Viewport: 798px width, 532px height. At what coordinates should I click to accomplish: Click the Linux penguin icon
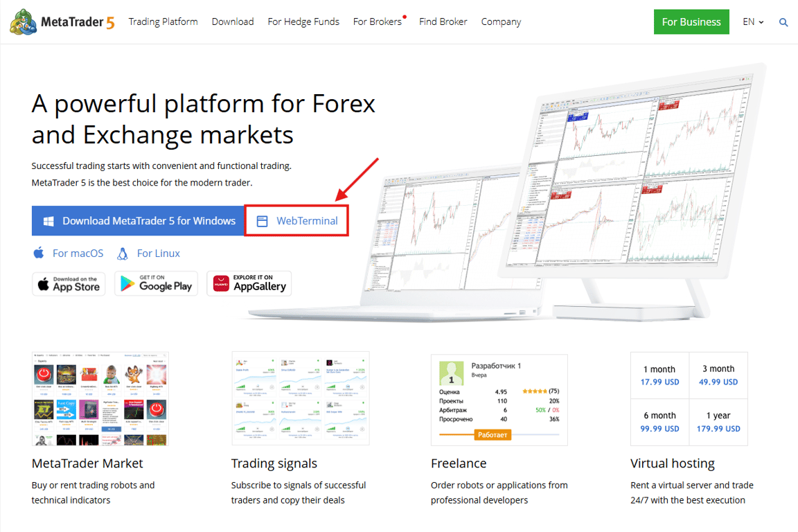123,252
